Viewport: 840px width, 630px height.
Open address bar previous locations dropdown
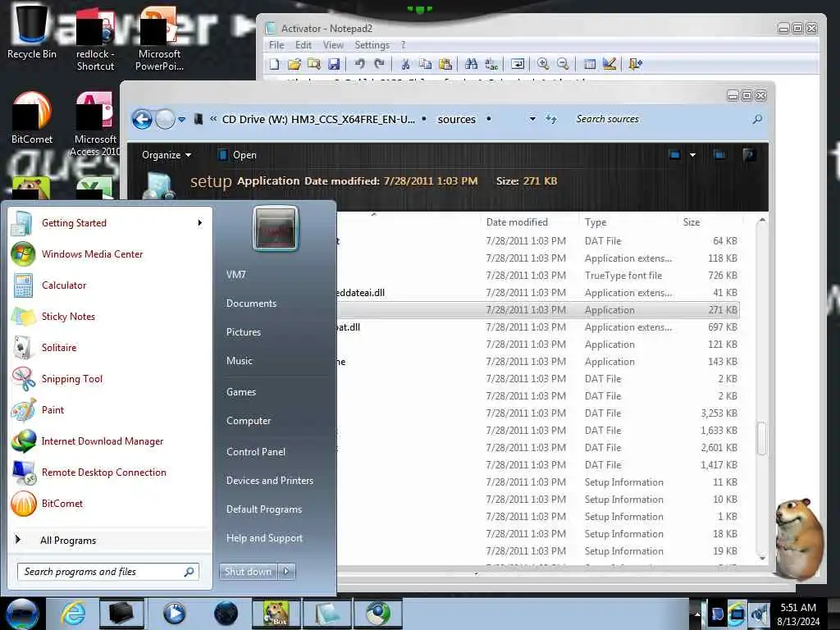tap(532, 119)
